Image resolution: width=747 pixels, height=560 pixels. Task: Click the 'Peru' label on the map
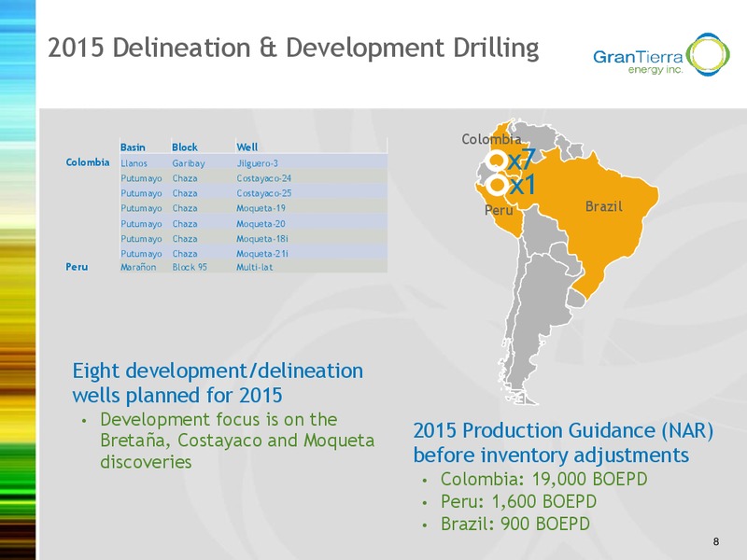[x=499, y=210]
